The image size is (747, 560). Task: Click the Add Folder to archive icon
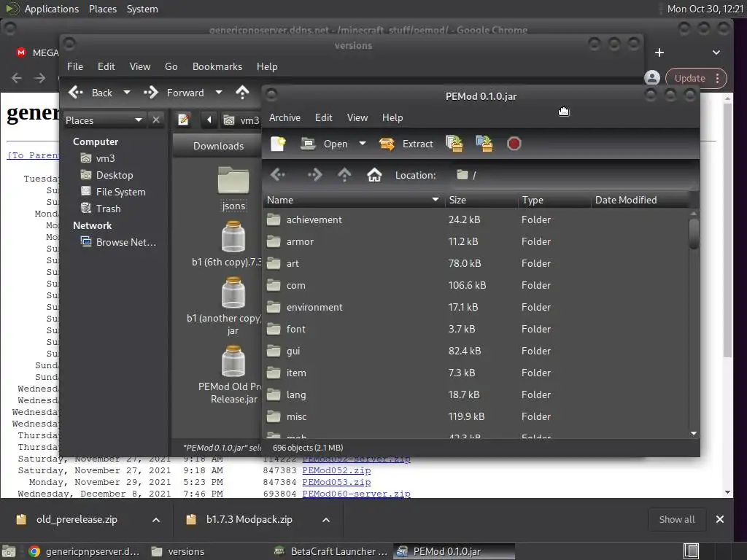[x=484, y=144]
